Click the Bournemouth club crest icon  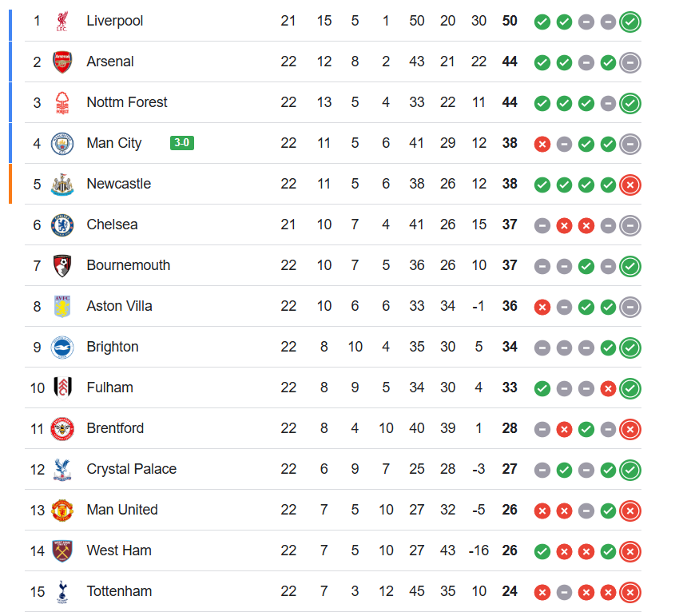pos(62,266)
